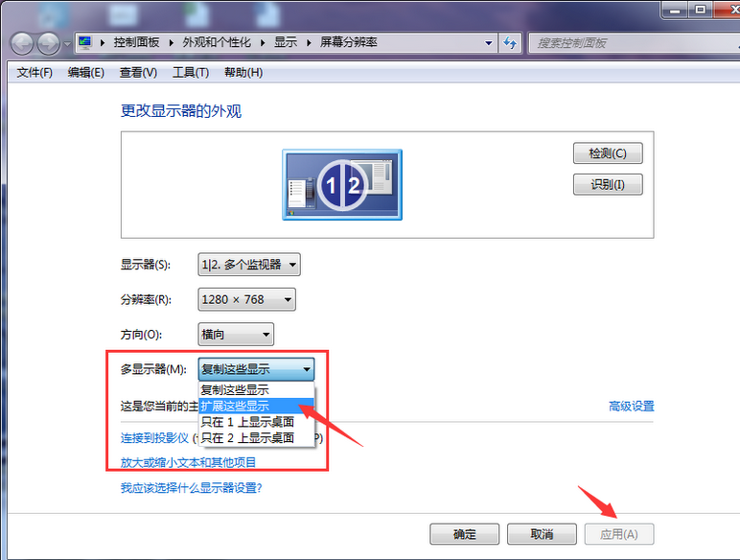This screenshot has height=560, width=740.
Task: Open the 高级设置 link
Action: [632, 406]
